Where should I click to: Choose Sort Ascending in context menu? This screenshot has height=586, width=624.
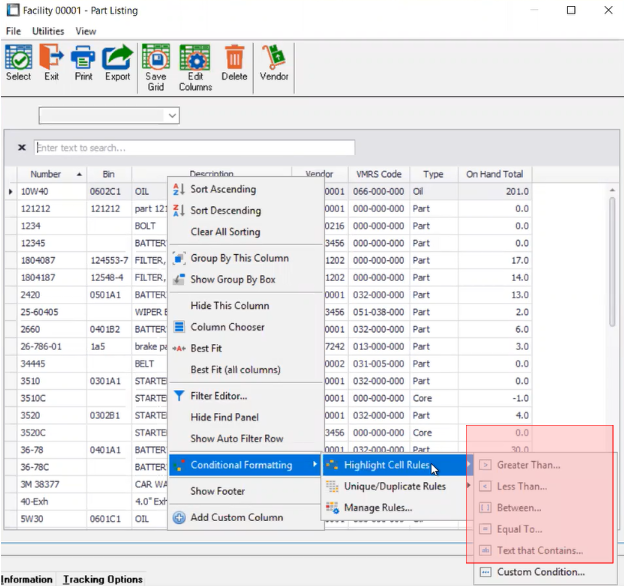[x=223, y=189]
